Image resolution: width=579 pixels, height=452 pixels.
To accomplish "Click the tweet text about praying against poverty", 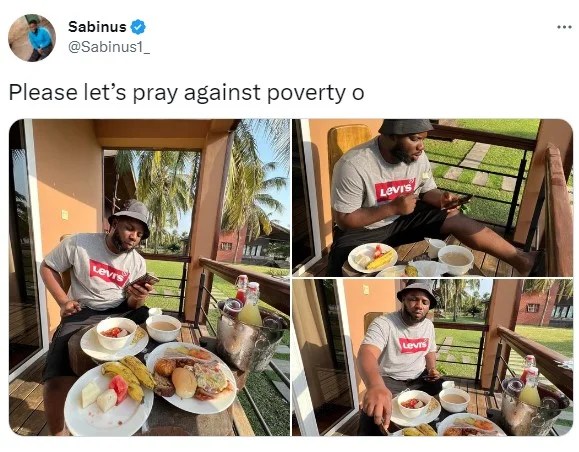I will pos(186,92).
